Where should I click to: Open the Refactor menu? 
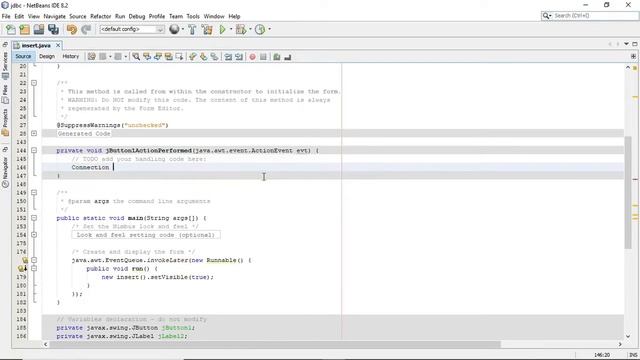point(100,16)
